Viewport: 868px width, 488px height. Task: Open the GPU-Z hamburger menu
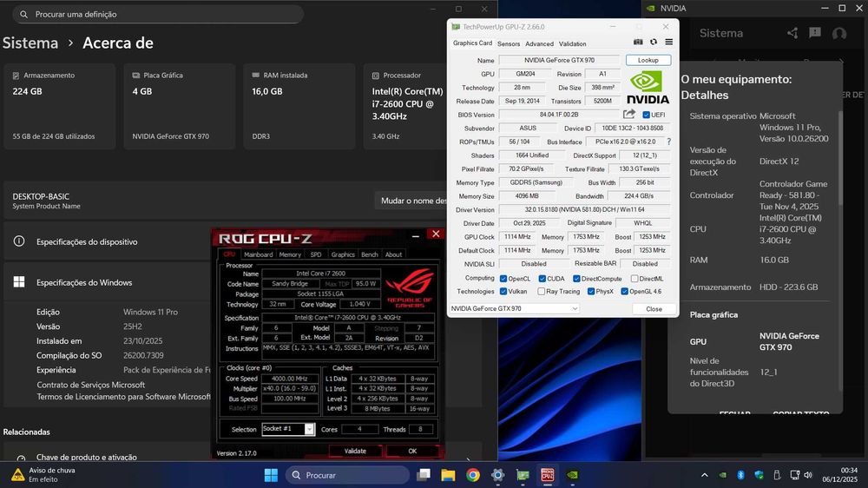668,42
